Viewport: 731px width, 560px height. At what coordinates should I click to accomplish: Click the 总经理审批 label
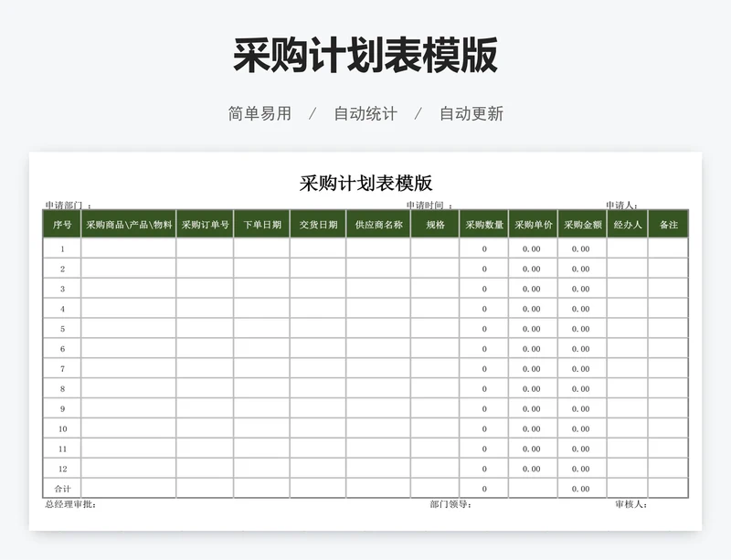pos(70,504)
